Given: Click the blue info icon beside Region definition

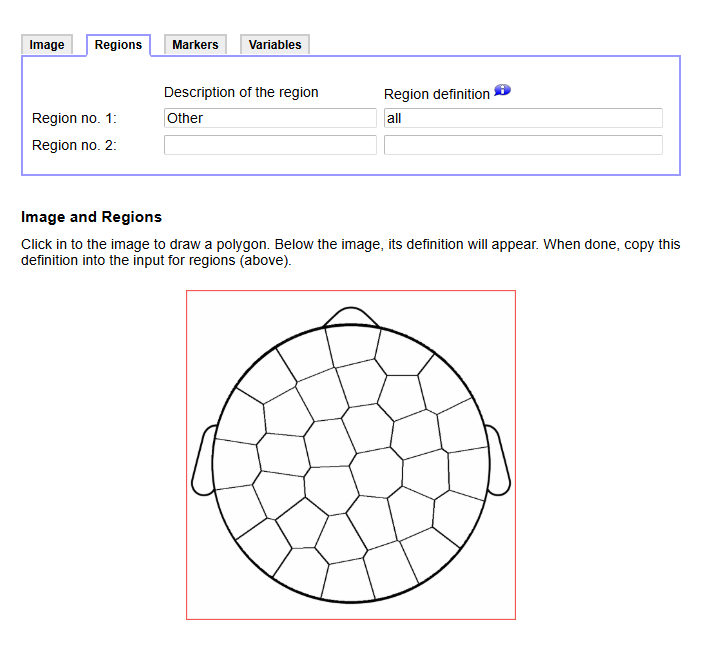Looking at the screenshot, I should tap(502, 91).
